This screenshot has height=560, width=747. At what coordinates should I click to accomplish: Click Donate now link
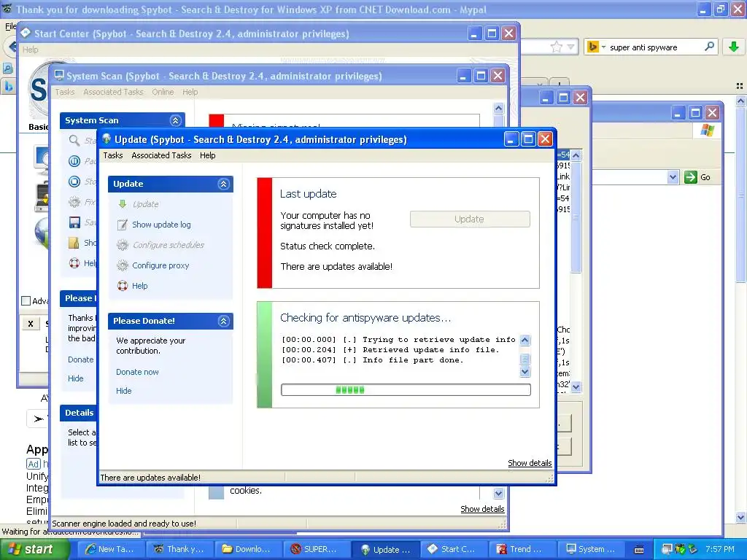pyautogui.click(x=137, y=372)
